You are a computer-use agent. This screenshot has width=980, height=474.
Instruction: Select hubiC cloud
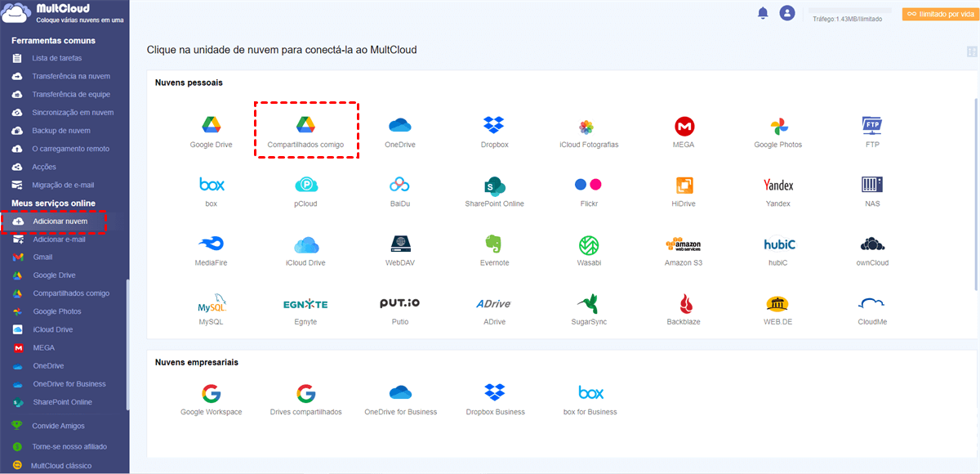pyautogui.click(x=780, y=250)
